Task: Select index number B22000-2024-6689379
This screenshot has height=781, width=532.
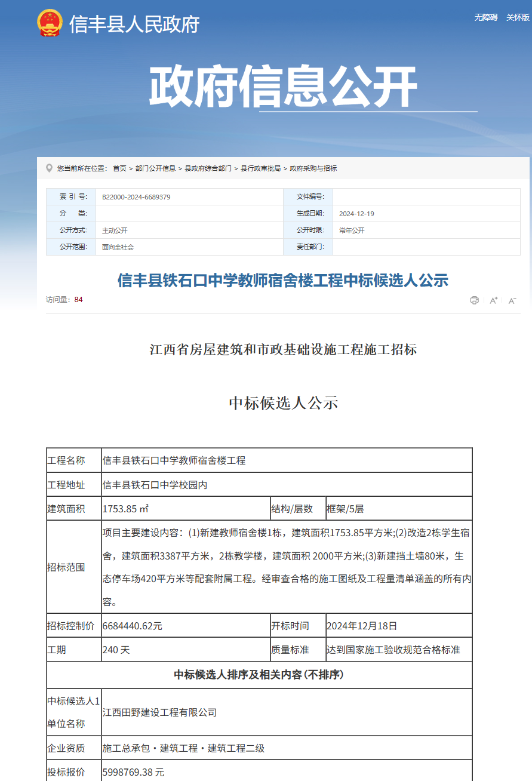Action: (136, 197)
